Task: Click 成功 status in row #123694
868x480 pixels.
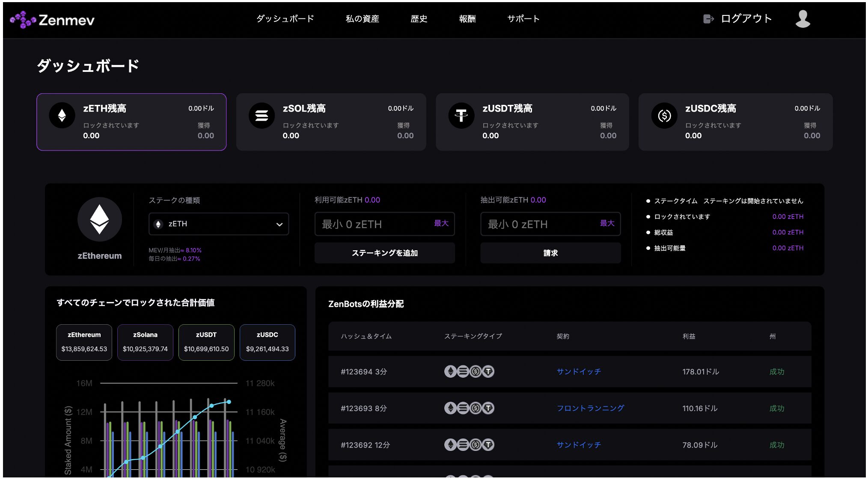Action: pos(777,372)
